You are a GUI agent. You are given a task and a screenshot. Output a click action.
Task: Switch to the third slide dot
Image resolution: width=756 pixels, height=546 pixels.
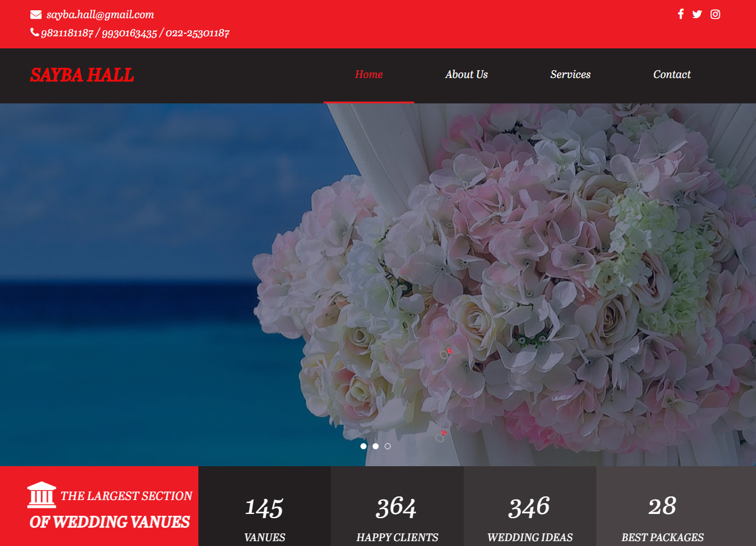(x=388, y=446)
